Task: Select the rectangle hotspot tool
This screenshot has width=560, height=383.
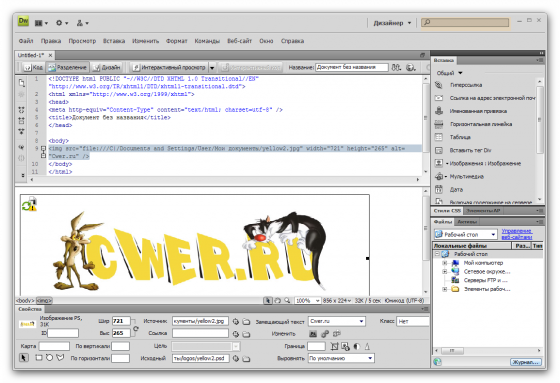Action: click(x=39, y=357)
